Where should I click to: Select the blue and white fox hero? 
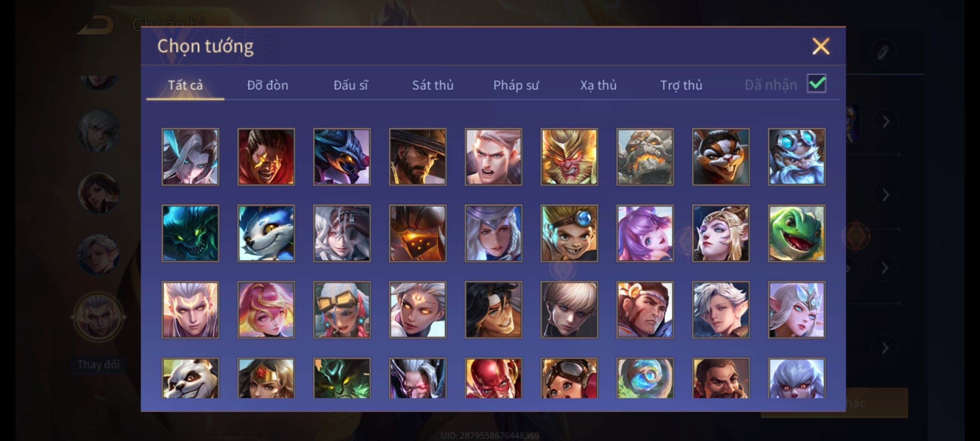pos(266,233)
